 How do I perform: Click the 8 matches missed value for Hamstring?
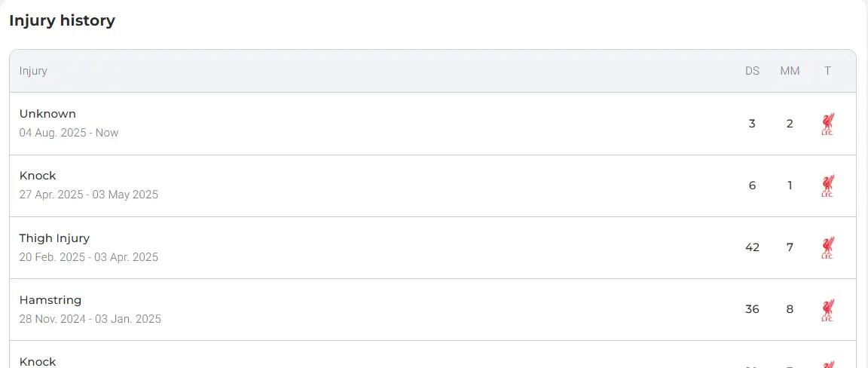[x=790, y=309]
